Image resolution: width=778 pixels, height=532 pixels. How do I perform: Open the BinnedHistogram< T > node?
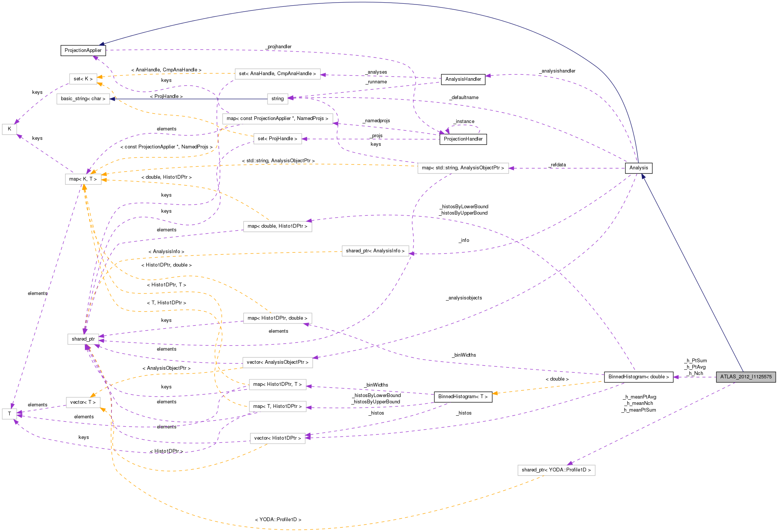(x=463, y=397)
